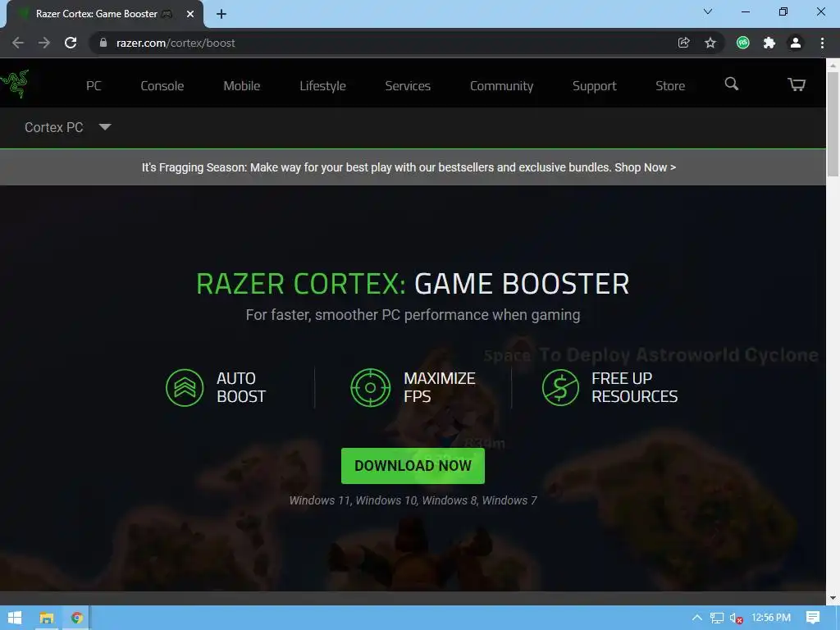Click the page scrollbar thumb
Screen dimensions: 840x630
click(x=833, y=125)
